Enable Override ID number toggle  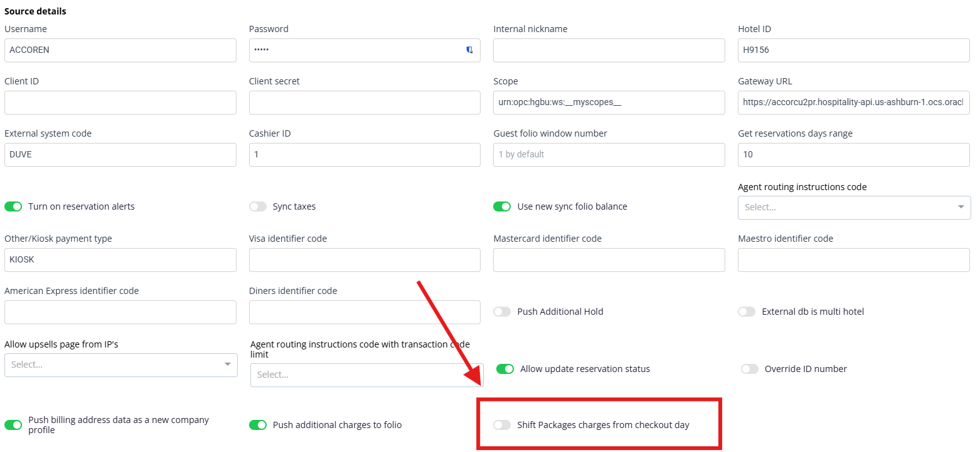(x=750, y=369)
